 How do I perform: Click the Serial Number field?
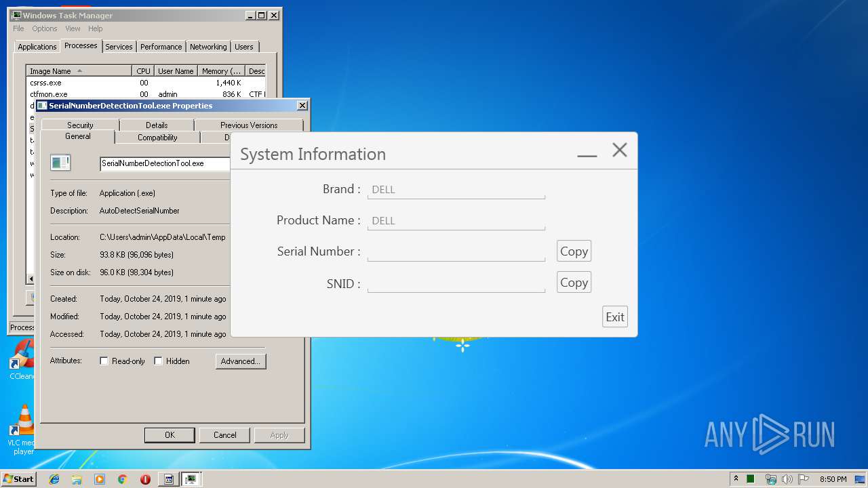click(456, 252)
